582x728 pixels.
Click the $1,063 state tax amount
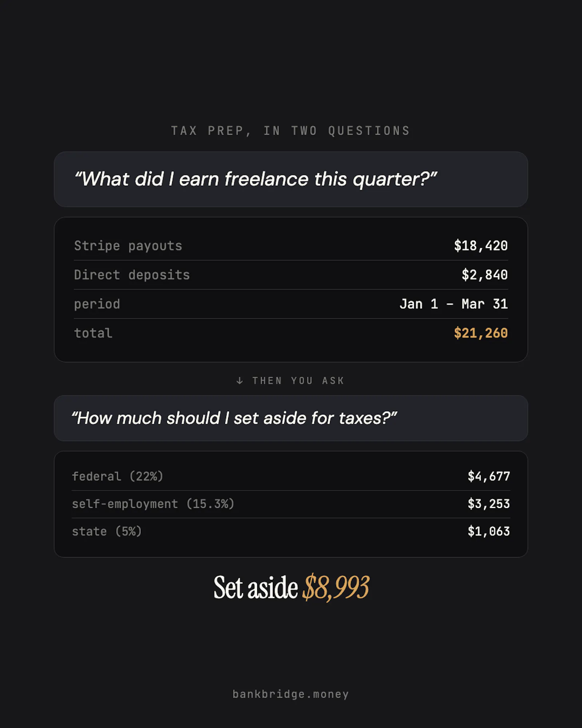pos(489,531)
